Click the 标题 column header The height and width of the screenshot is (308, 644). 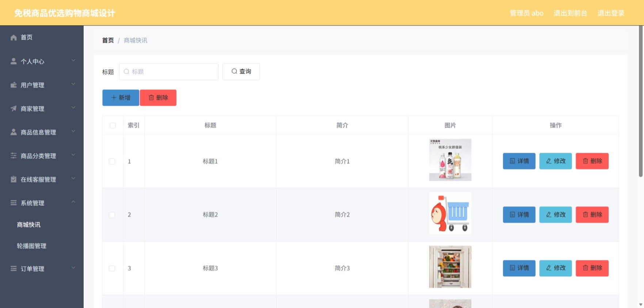click(210, 125)
